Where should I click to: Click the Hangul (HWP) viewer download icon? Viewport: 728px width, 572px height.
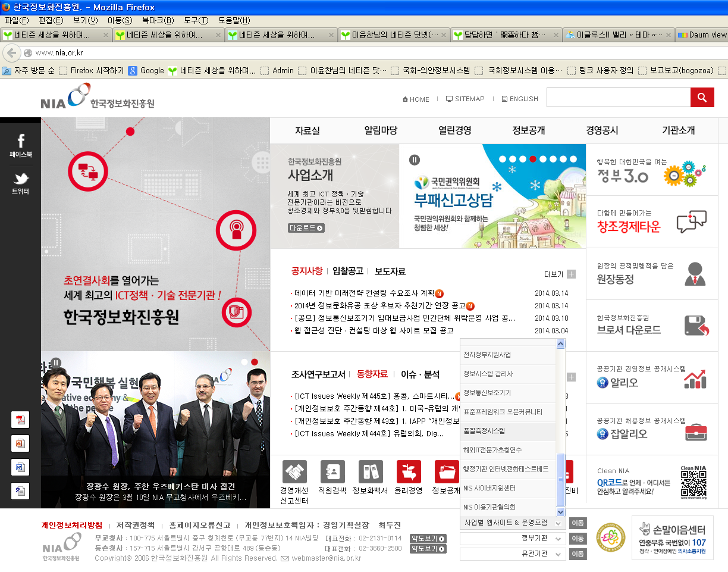click(20, 491)
